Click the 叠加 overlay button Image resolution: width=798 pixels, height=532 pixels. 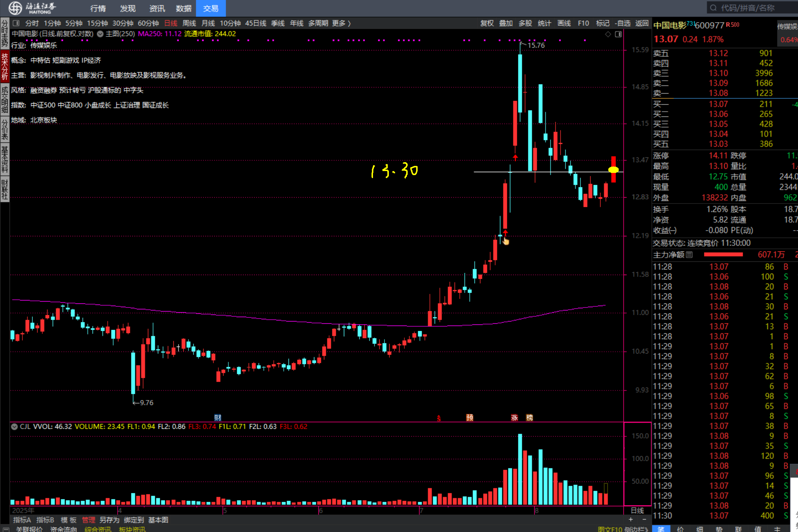point(506,23)
